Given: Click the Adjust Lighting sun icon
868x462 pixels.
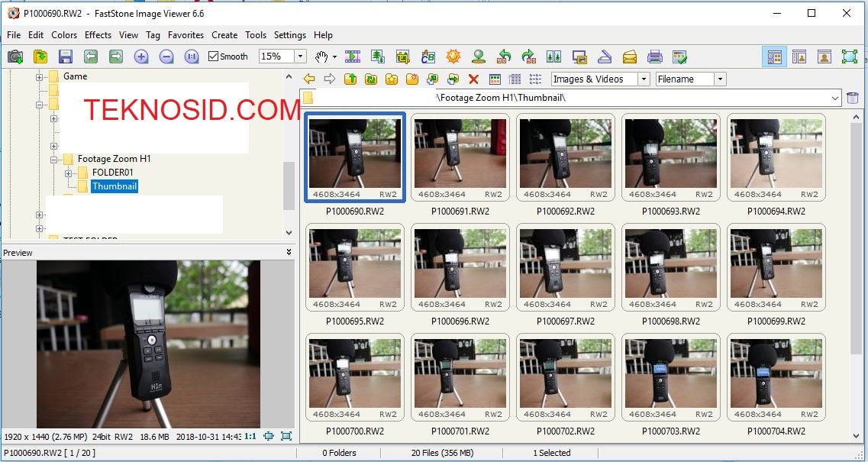Looking at the screenshot, I should click(x=453, y=57).
